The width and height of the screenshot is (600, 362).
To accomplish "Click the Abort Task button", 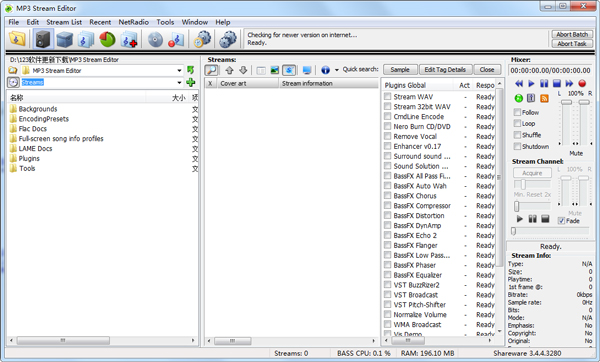I will (572, 44).
